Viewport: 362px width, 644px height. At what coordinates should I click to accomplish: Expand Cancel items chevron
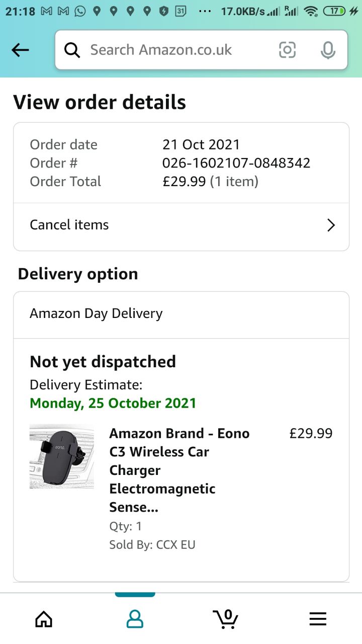[x=331, y=225]
